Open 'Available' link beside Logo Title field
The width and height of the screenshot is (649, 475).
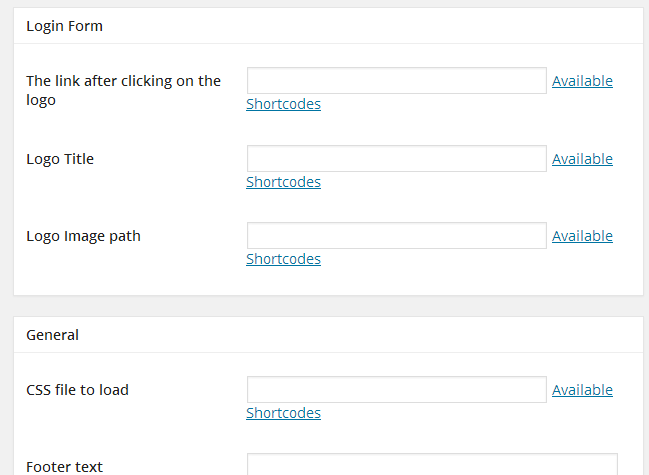tap(582, 159)
